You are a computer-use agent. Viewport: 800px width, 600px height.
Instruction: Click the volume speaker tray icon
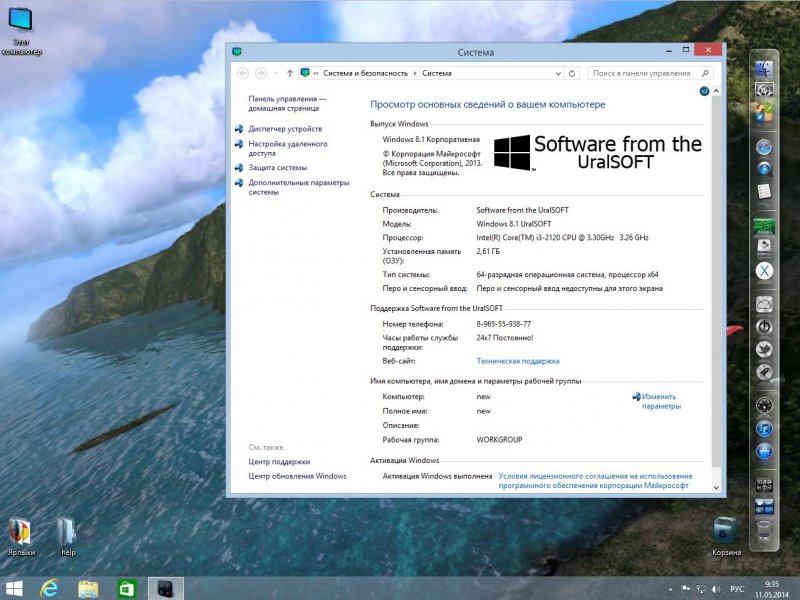click(716, 589)
